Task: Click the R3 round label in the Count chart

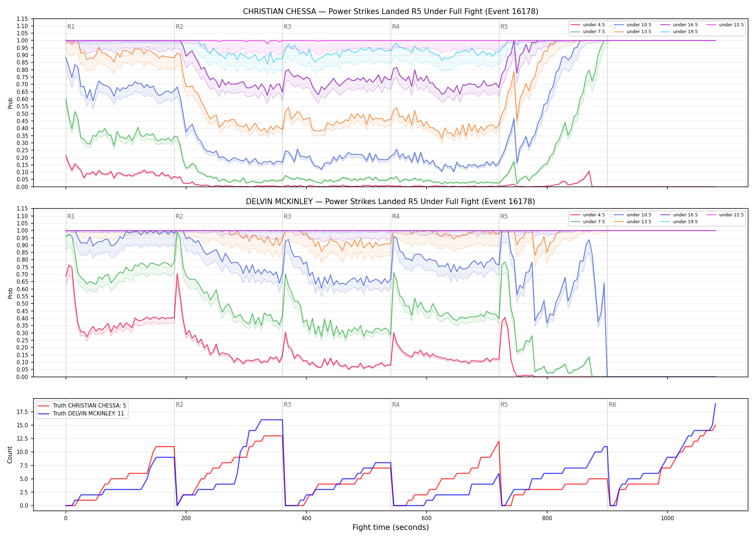Action: [x=287, y=405]
